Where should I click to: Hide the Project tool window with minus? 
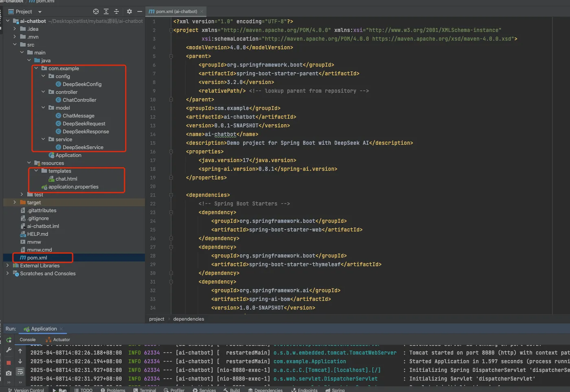pos(140,11)
